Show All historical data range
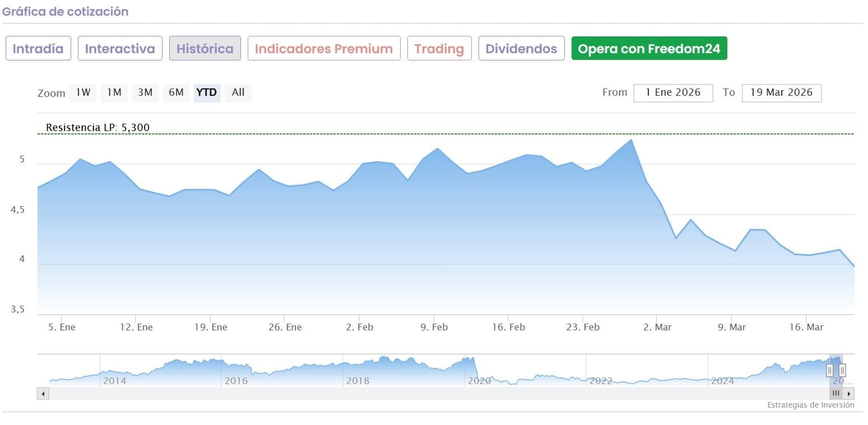 238,93
